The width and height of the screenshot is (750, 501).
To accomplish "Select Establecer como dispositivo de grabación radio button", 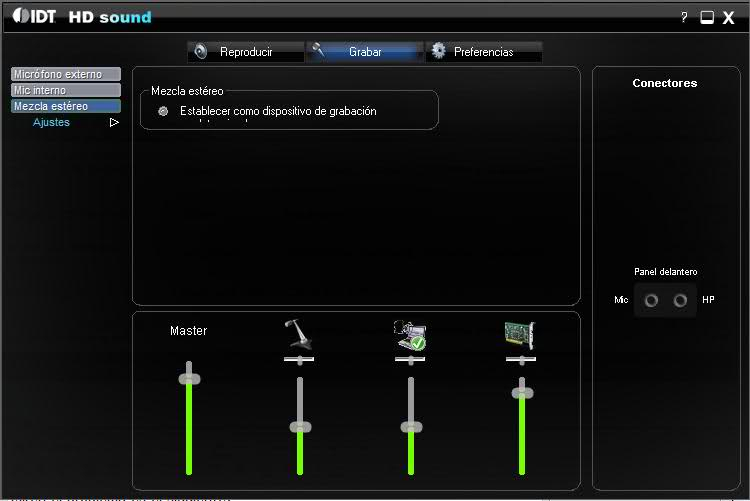I will click(163, 111).
